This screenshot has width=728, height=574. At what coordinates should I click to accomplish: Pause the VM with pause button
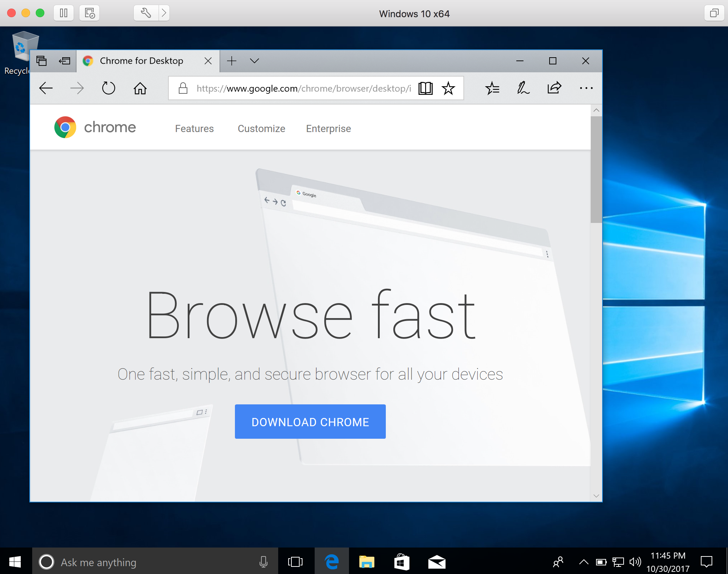[64, 13]
